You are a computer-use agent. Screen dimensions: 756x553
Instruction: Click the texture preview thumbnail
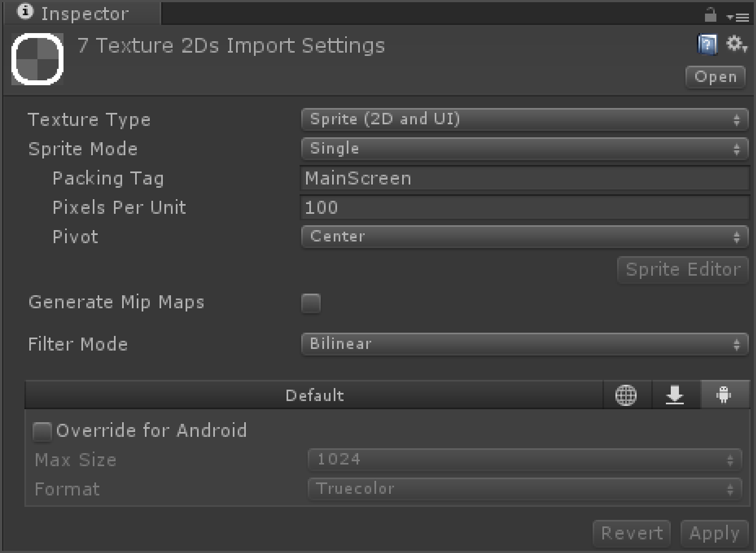[37, 59]
